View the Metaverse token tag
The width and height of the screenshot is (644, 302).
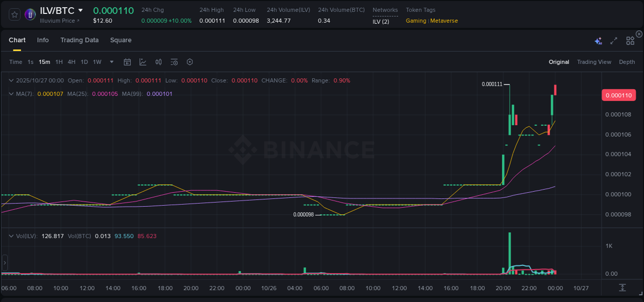[x=444, y=21]
